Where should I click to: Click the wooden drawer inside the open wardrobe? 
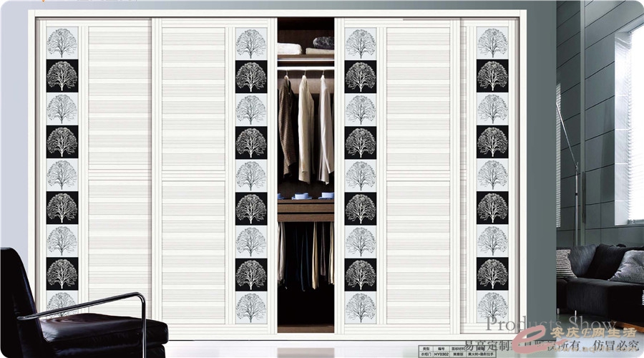(306, 210)
